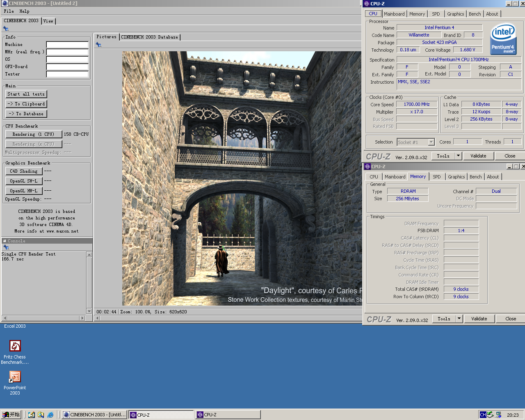This screenshot has width=525, height=420.
Task: Click the safely remove hardware tray icon
Action: 490,415
